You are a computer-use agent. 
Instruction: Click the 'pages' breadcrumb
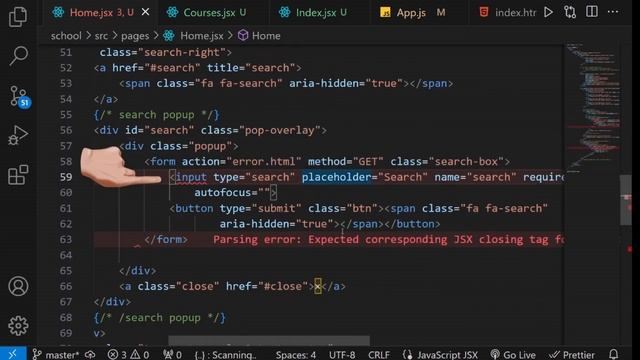[135, 36]
